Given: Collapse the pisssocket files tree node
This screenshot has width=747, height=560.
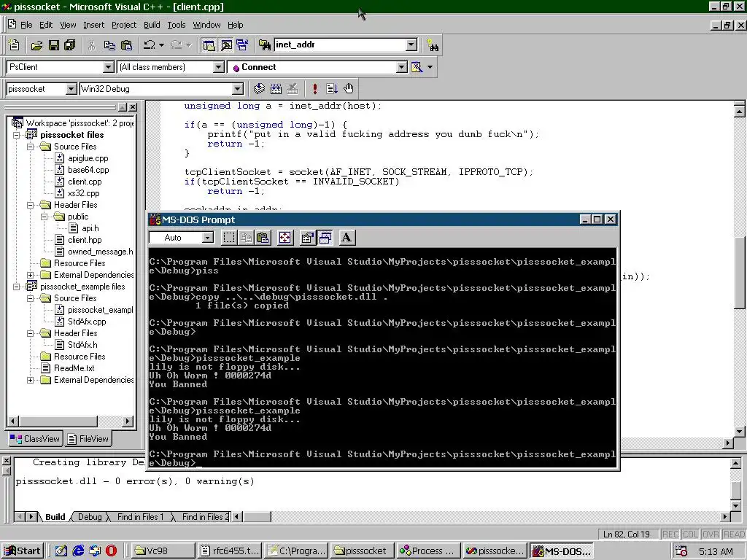Looking at the screenshot, I should [x=17, y=135].
